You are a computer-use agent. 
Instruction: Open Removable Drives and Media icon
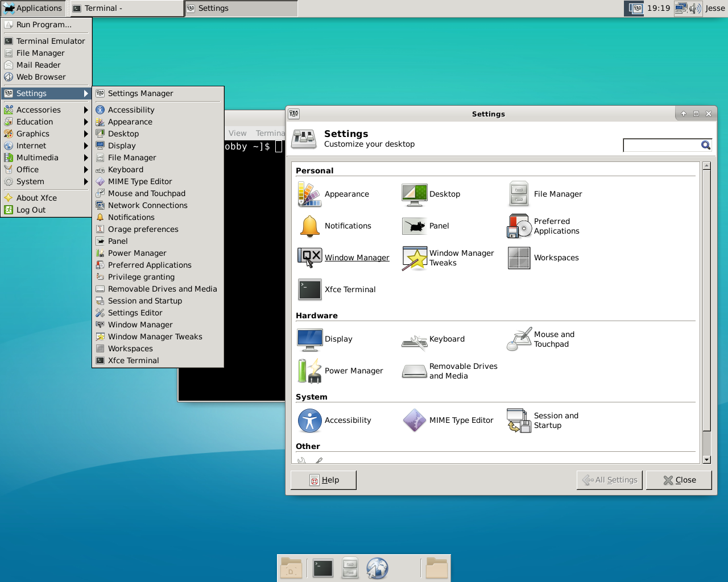pos(414,371)
